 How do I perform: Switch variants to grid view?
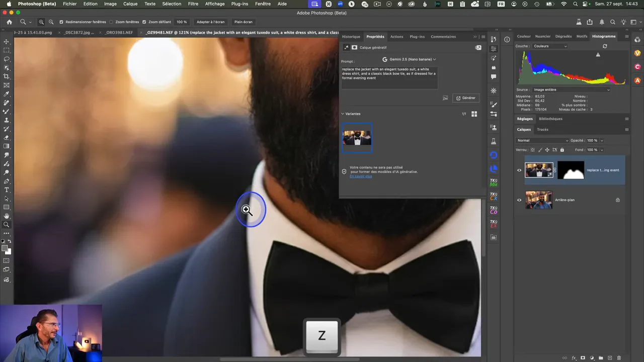coord(474,114)
